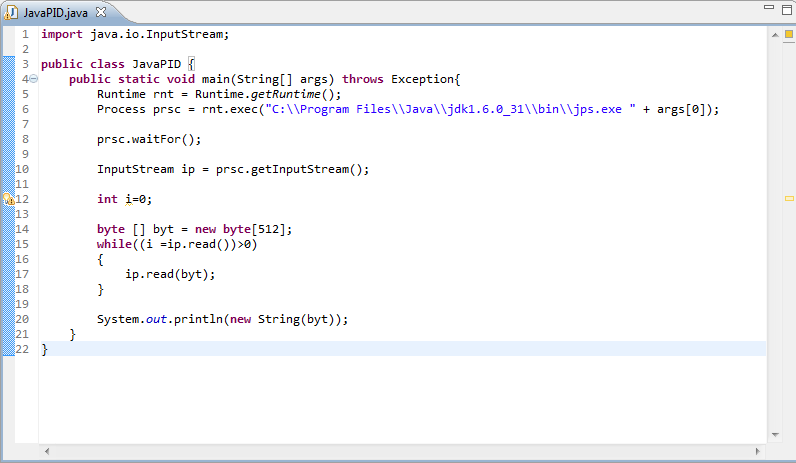Click the underlined variable 'i' on line 12

[128, 200]
